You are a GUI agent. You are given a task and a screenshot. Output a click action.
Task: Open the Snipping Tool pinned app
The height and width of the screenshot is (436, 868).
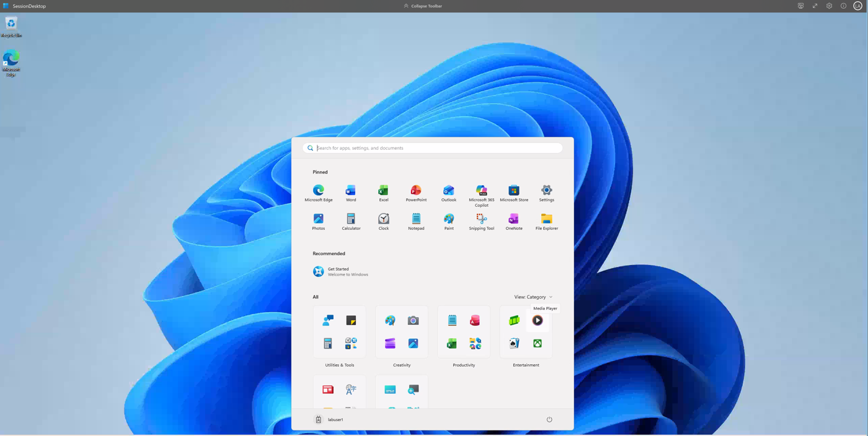pyautogui.click(x=482, y=222)
